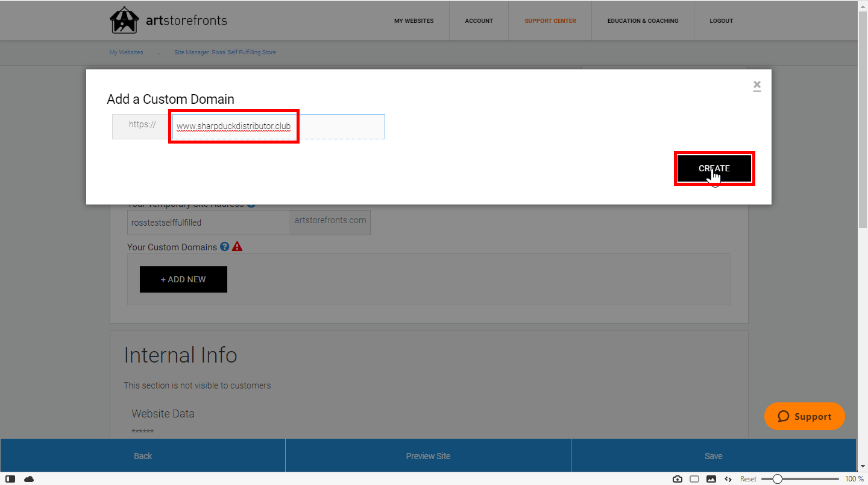Click the Back button in bottom bar

[x=143, y=455]
